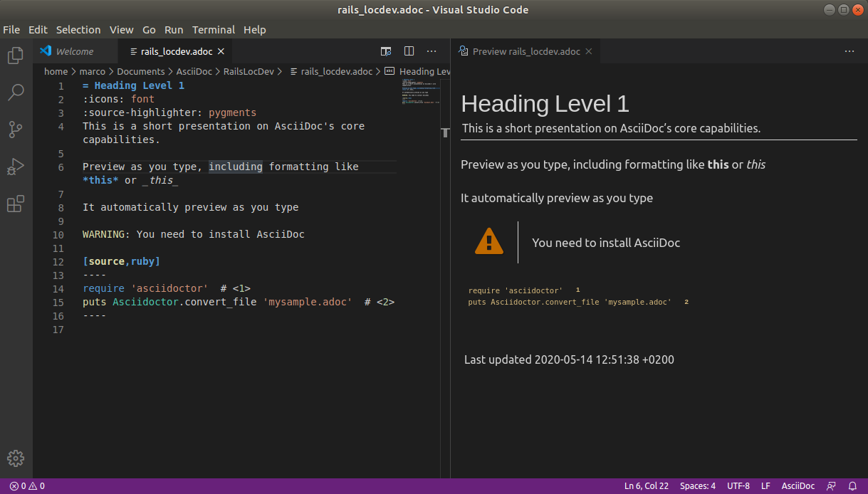Image resolution: width=868 pixels, height=494 pixels.
Task: Open the Source Control panel icon
Action: (15, 129)
